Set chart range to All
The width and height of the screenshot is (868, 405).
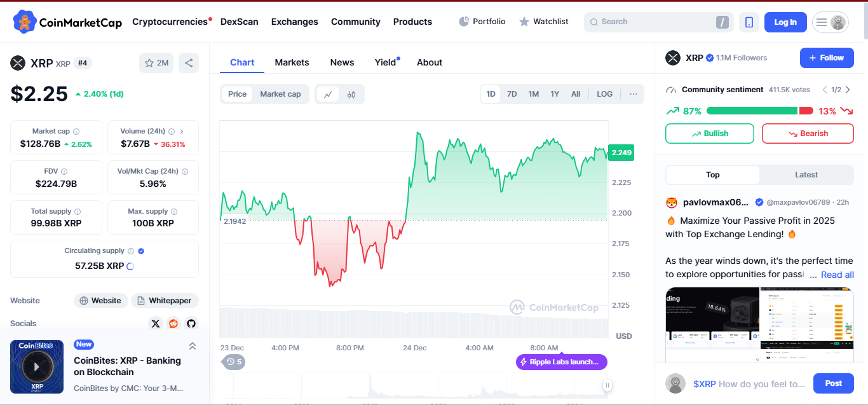pos(576,94)
